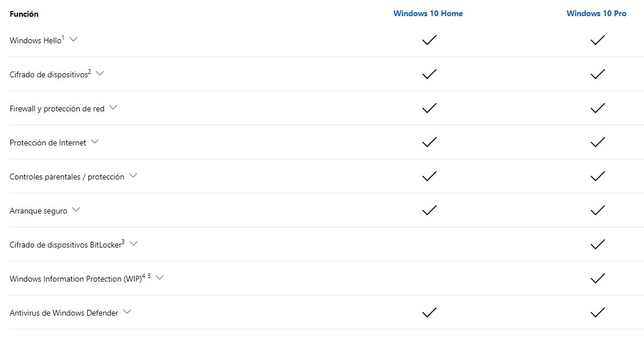The width and height of the screenshot is (644, 337).
Task: Expand Controles parentales / protección chevron
Action: click(133, 176)
